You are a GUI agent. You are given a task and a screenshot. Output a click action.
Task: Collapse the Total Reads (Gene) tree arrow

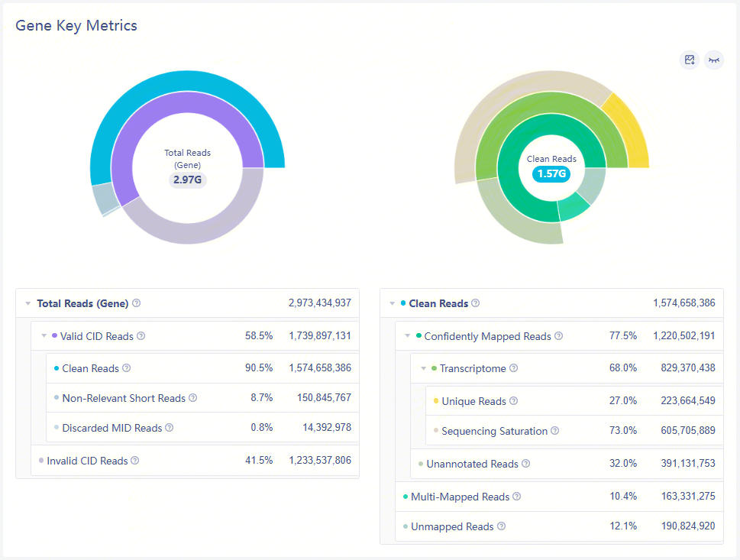pyautogui.click(x=28, y=303)
